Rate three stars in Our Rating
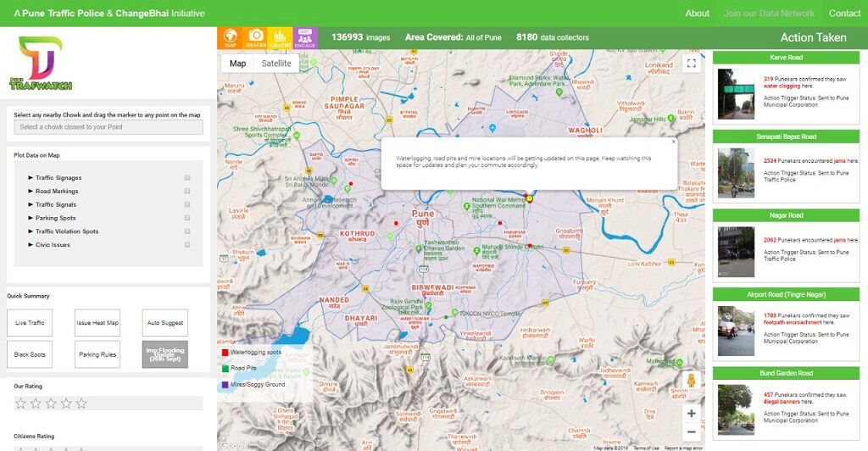This screenshot has height=451, width=868. (51, 404)
